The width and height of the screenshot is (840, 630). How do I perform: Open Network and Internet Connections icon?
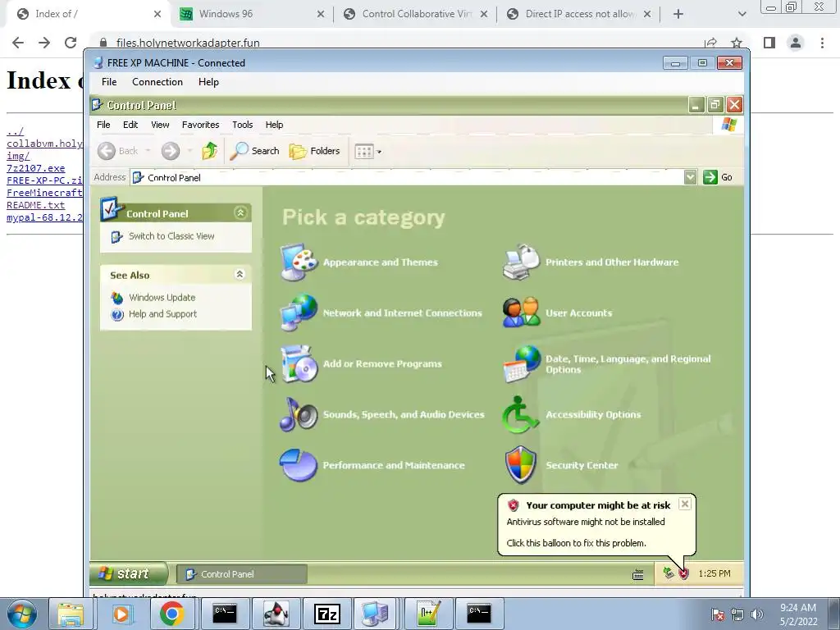(x=299, y=313)
